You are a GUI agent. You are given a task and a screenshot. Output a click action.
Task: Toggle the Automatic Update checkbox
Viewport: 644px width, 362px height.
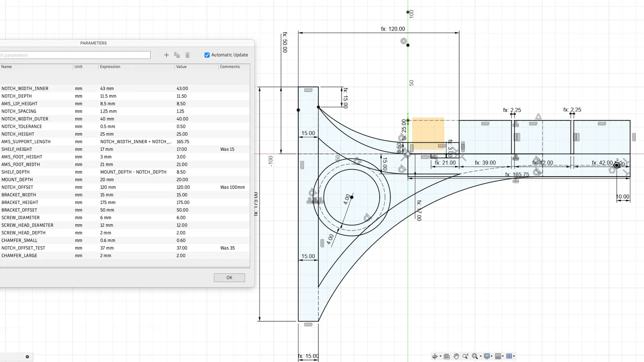[207, 55]
